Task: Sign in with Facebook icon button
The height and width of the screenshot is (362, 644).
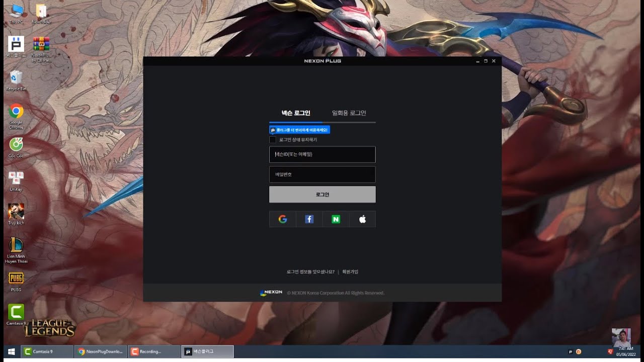Action: (x=309, y=219)
